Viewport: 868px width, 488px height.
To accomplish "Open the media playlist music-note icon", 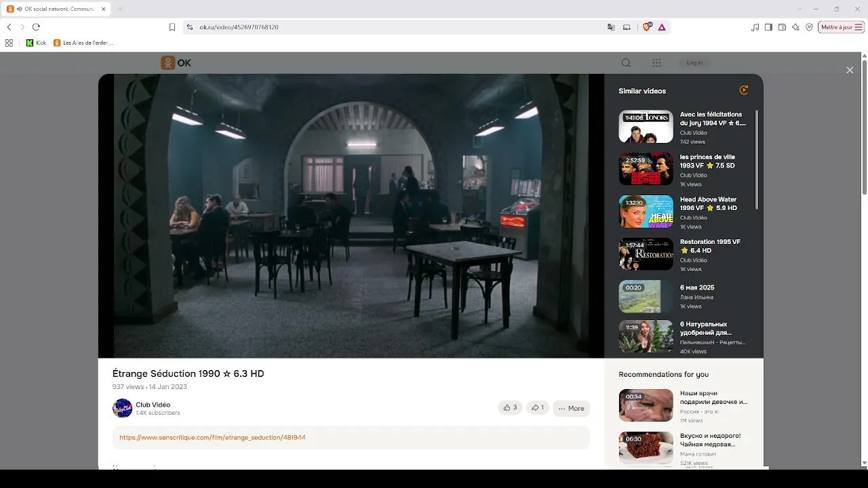I will point(755,27).
